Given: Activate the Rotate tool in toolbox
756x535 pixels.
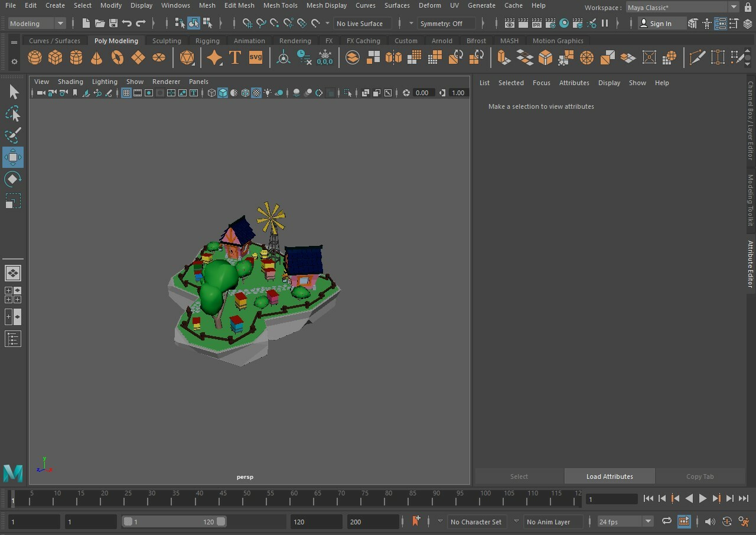Looking at the screenshot, I should tap(12, 179).
